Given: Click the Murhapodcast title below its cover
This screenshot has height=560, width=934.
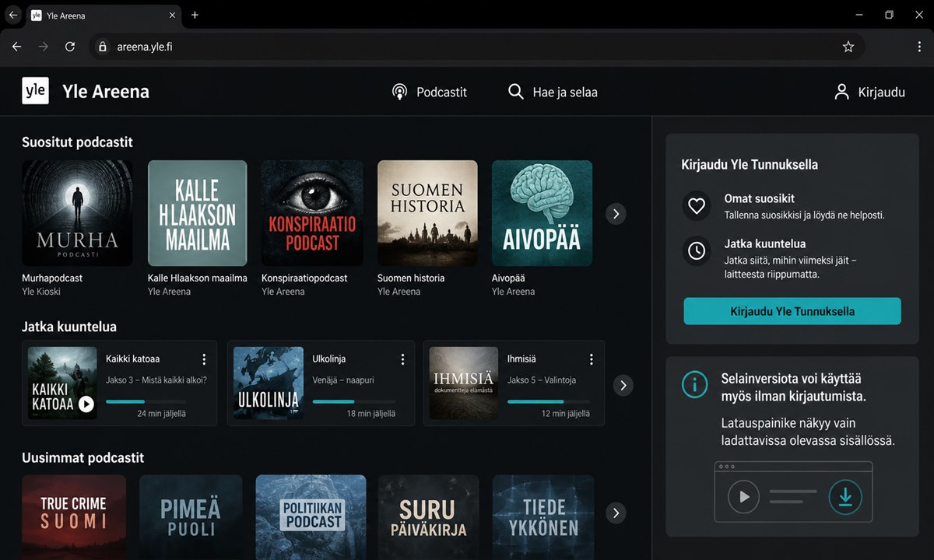Looking at the screenshot, I should (52, 278).
